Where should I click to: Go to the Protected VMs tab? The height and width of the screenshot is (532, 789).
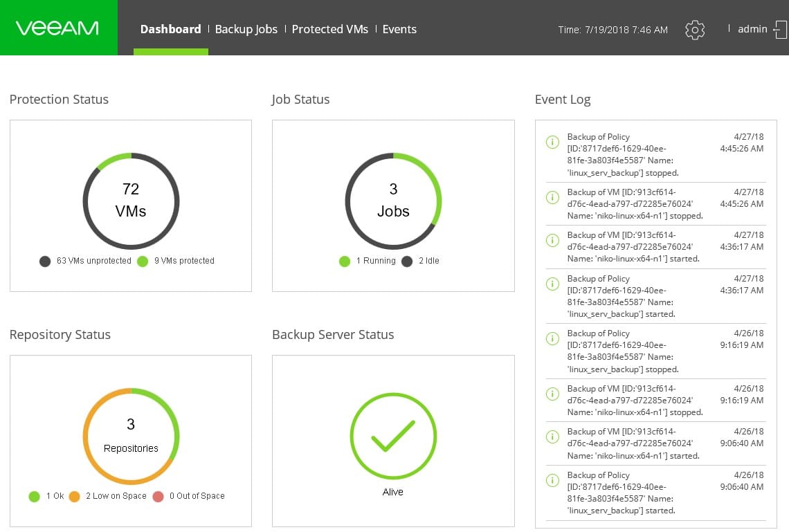click(x=330, y=29)
